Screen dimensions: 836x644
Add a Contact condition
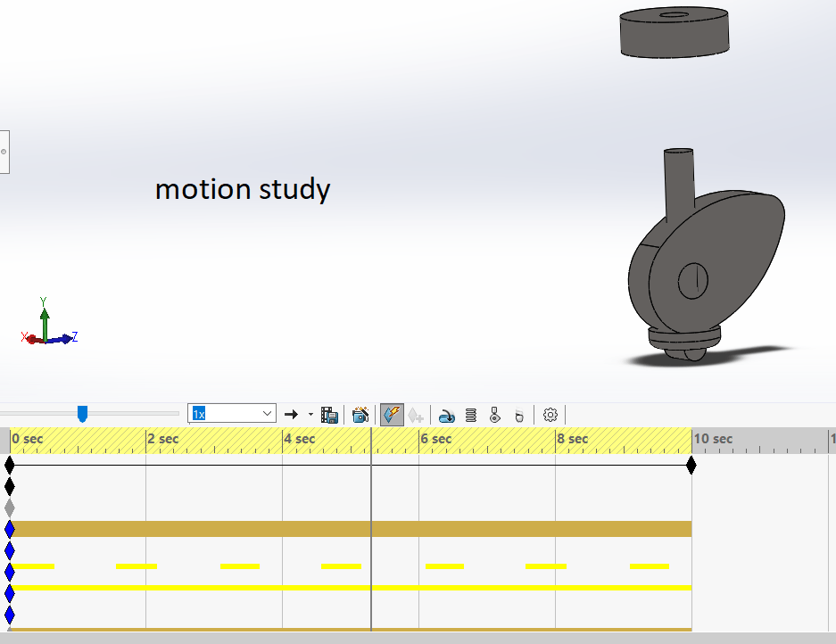click(x=494, y=414)
